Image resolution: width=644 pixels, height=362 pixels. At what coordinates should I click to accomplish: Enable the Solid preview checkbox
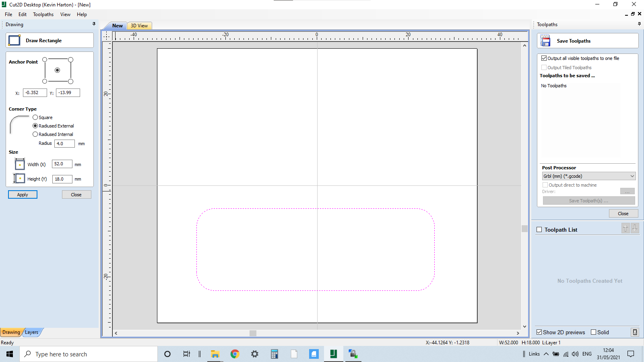click(593, 332)
